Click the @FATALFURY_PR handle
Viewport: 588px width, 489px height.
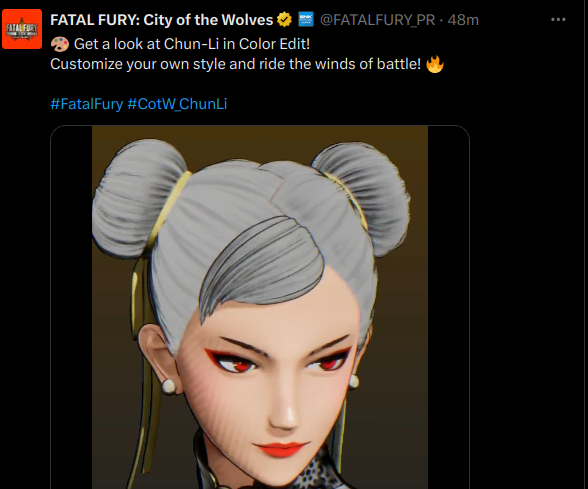378,20
